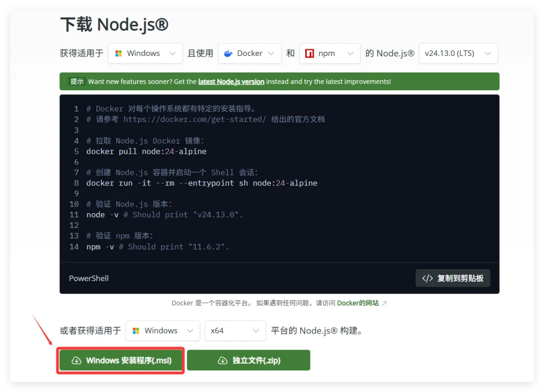The height and width of the screenshot is (392, 544).
Task: Click the Docker whale icon
Action: click(228, 53)
